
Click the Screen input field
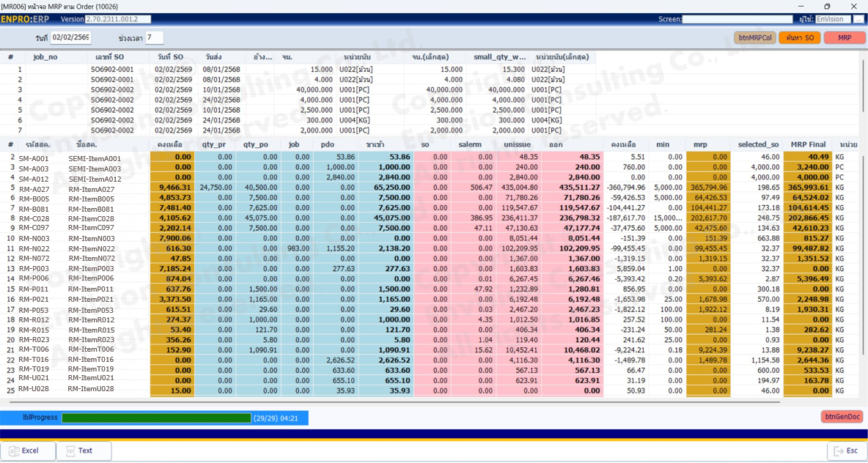738,19
